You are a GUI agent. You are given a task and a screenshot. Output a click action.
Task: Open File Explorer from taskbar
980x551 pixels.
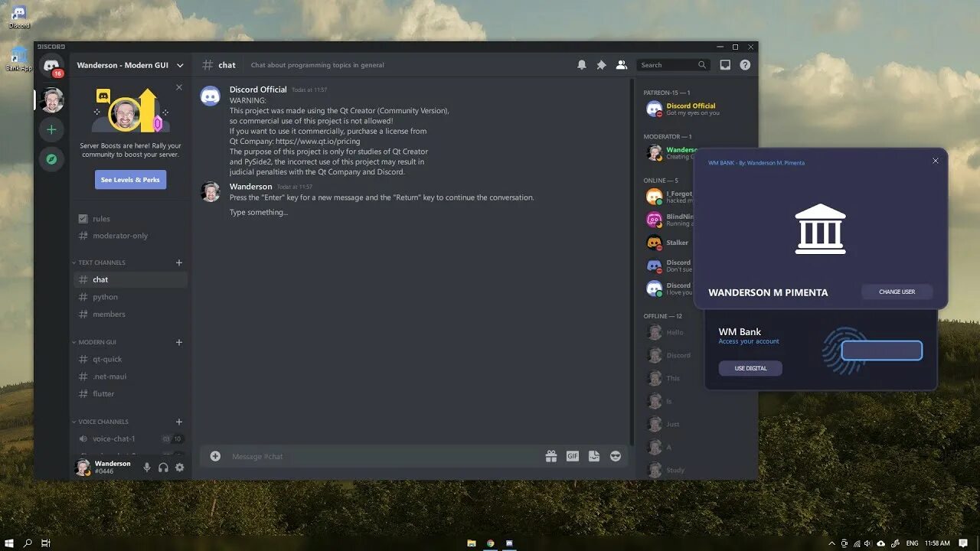pyautogui.click(x=472, y=543)
